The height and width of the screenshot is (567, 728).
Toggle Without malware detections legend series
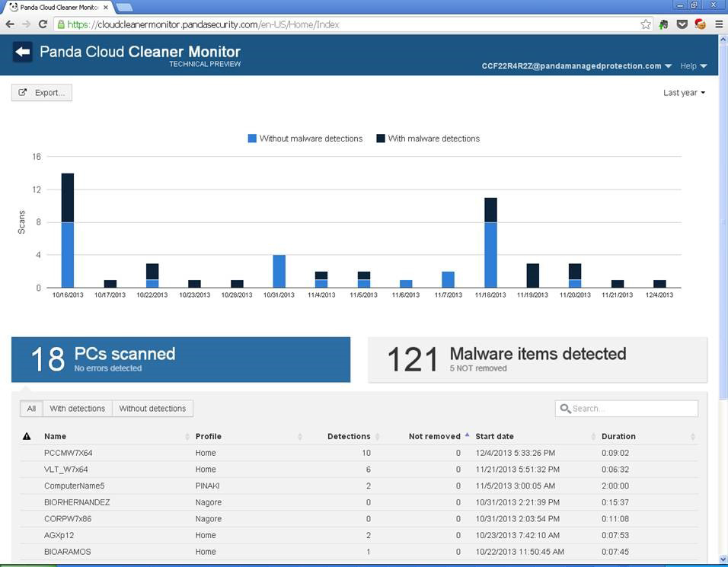coord(305,139)
